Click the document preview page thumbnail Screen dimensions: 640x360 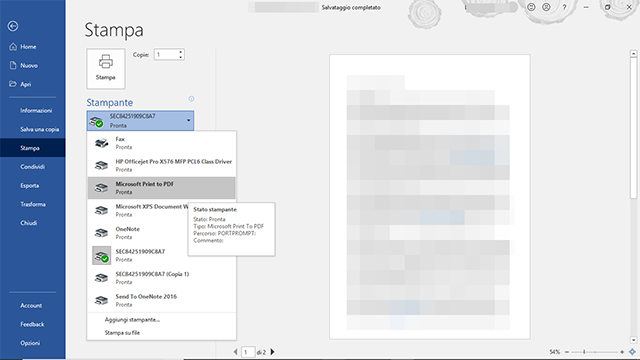click(430, 197)
